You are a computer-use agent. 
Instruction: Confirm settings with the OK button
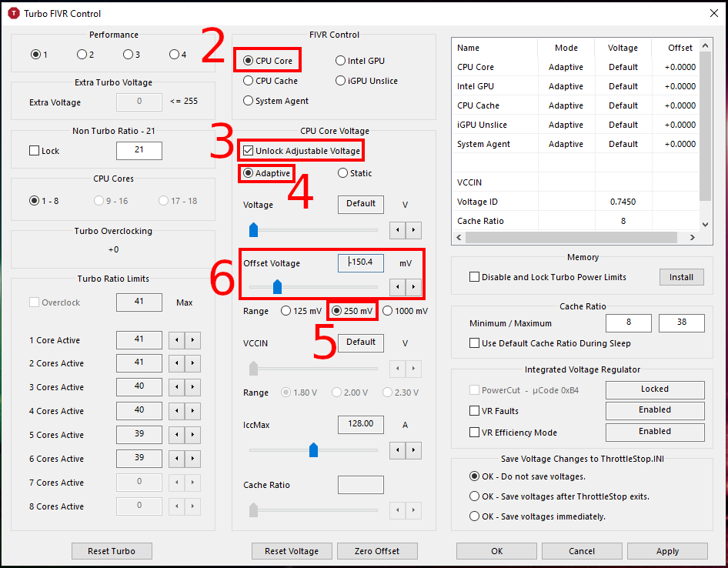497,551
